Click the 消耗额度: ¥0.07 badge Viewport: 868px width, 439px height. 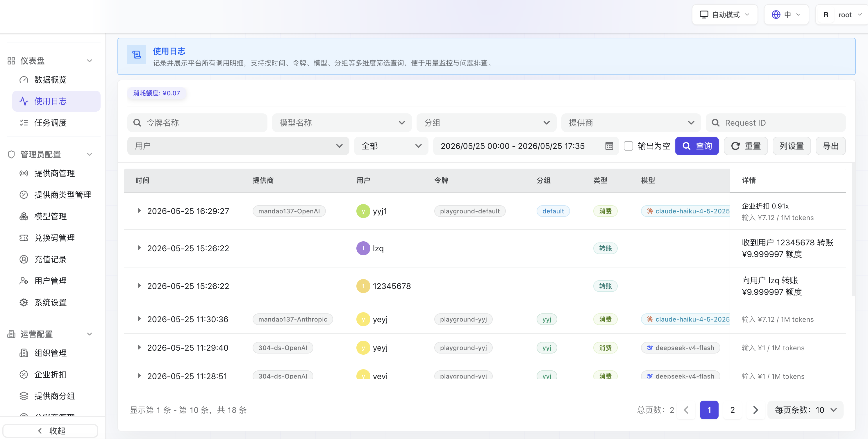[x=156, y=93]
